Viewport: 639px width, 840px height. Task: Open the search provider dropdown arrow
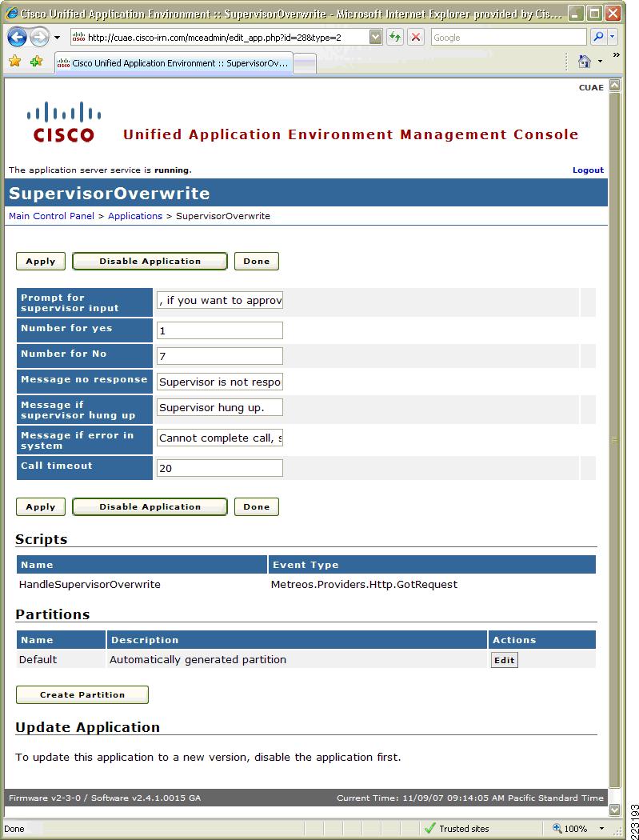tap(613, 37)
